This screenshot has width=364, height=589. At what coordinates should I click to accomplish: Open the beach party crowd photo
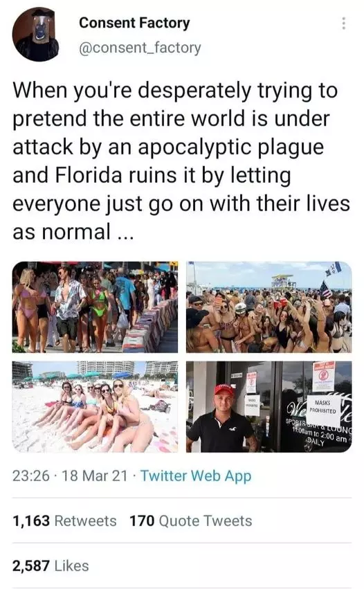coord(269,307)
